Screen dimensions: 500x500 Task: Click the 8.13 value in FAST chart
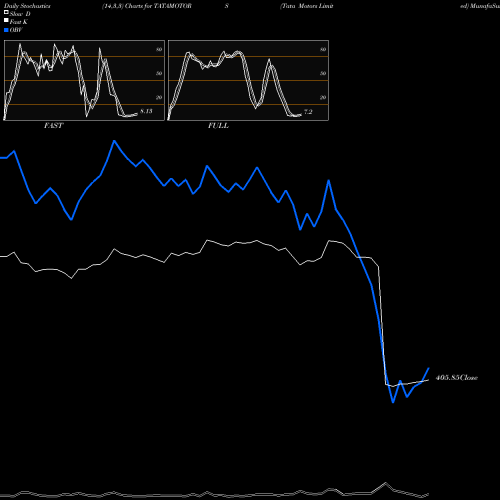146,111
